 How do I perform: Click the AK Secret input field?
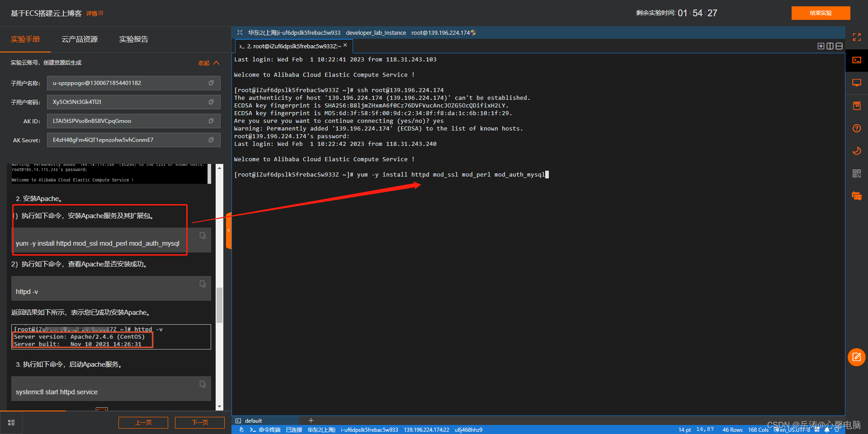(x=134, y=140)
